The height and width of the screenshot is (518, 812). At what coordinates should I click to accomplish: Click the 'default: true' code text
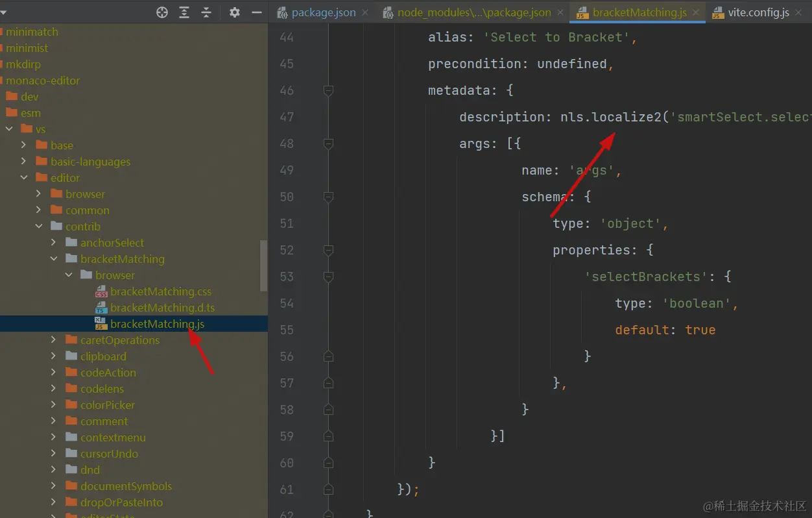tap(665, 330)
